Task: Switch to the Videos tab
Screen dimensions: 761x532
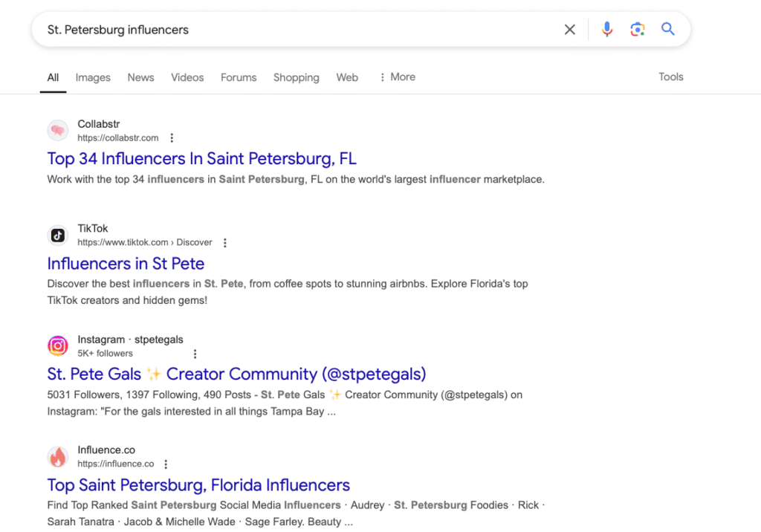Action: pos(187,77)
